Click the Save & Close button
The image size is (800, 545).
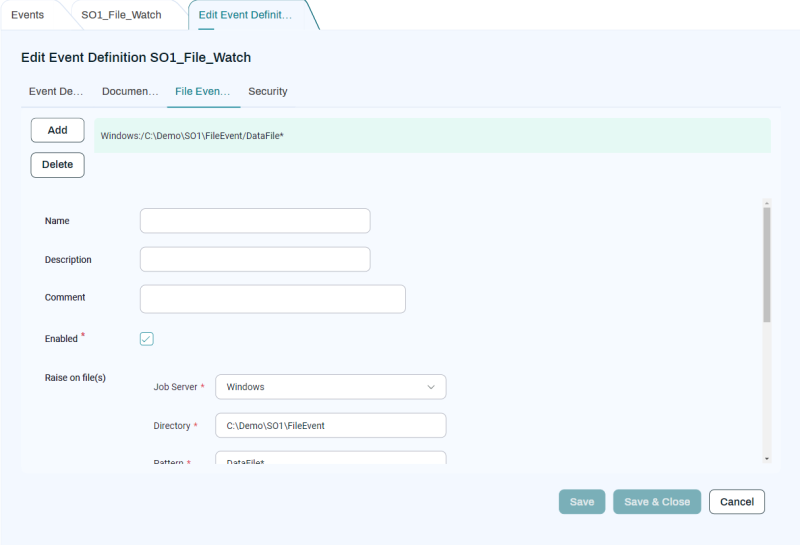pyautogui.click(x=657, y=502)
